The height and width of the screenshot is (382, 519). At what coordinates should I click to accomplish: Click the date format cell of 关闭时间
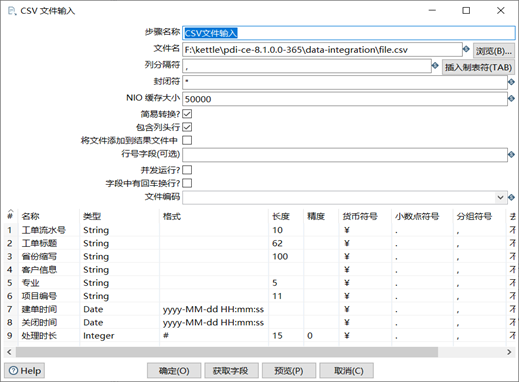point(214,322)
